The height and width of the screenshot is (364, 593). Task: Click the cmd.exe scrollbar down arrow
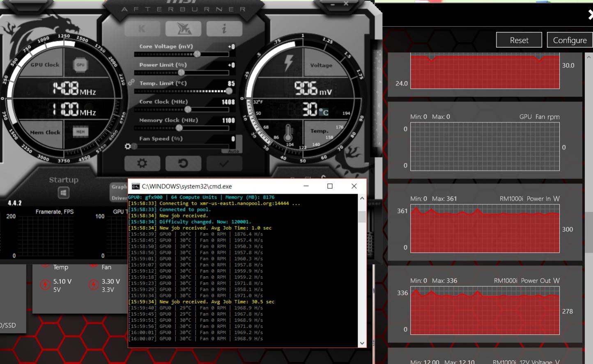(x=362, y=343)
